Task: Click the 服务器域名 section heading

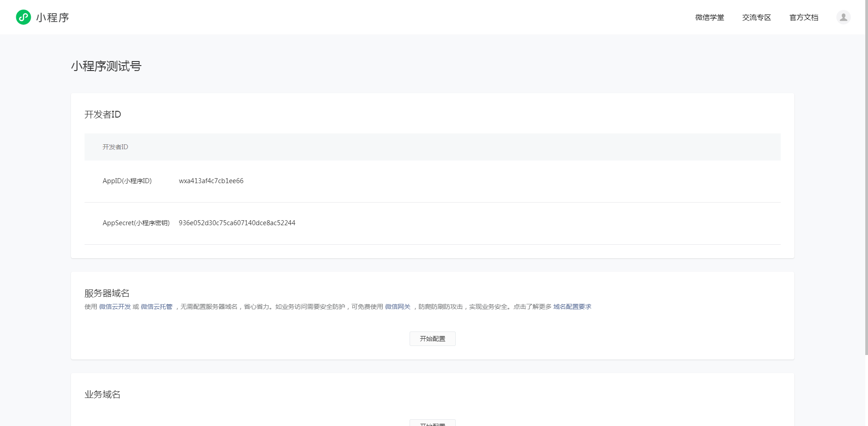Action: 107,293
